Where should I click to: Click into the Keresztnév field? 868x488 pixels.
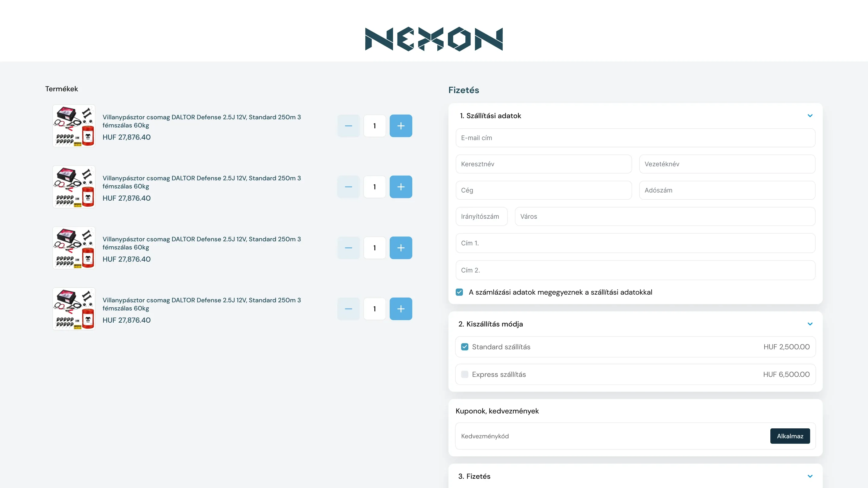pyautogui.click(x=543, y=164)
